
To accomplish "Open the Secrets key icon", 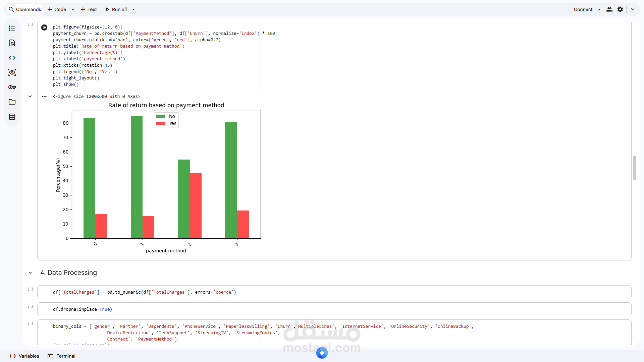I will 12,87.
